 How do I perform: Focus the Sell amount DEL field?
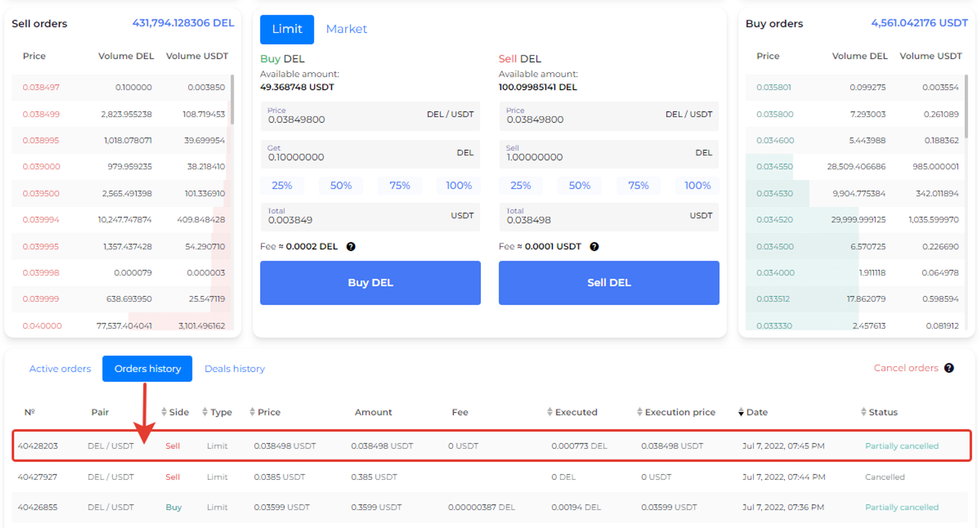(x=609, y=154)
